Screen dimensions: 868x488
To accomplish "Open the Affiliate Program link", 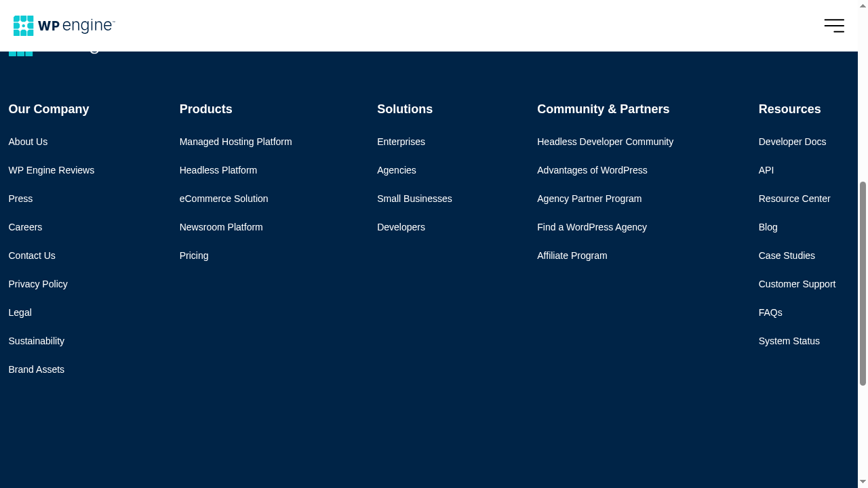I will click(x=572, y=256).
